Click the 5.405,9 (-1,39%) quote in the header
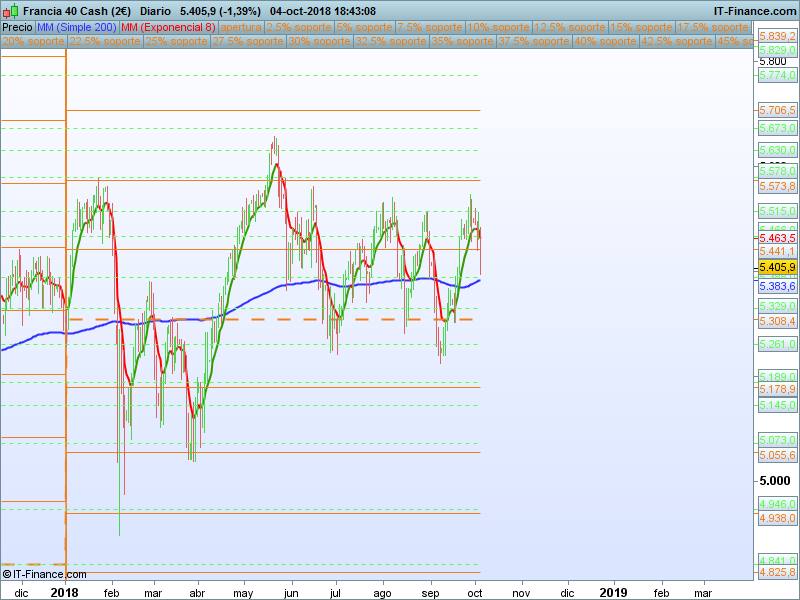This screenshot has width=800, height=600. 220,11
